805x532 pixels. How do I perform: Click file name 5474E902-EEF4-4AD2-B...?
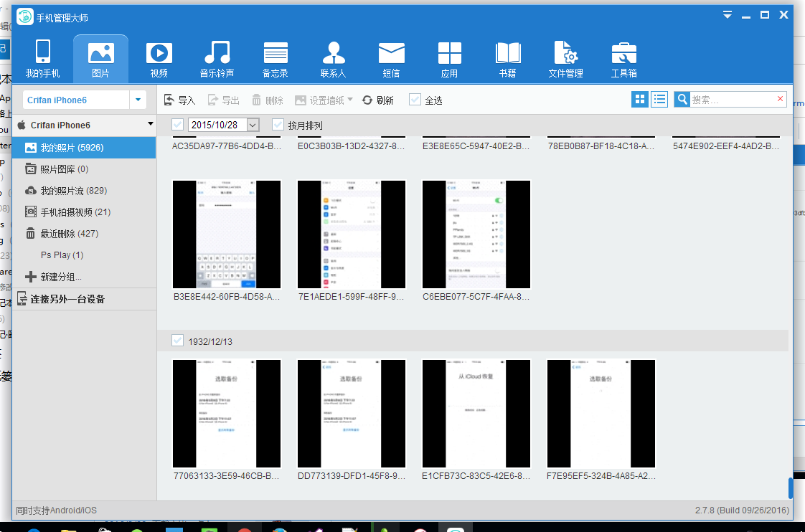point(726,146)
